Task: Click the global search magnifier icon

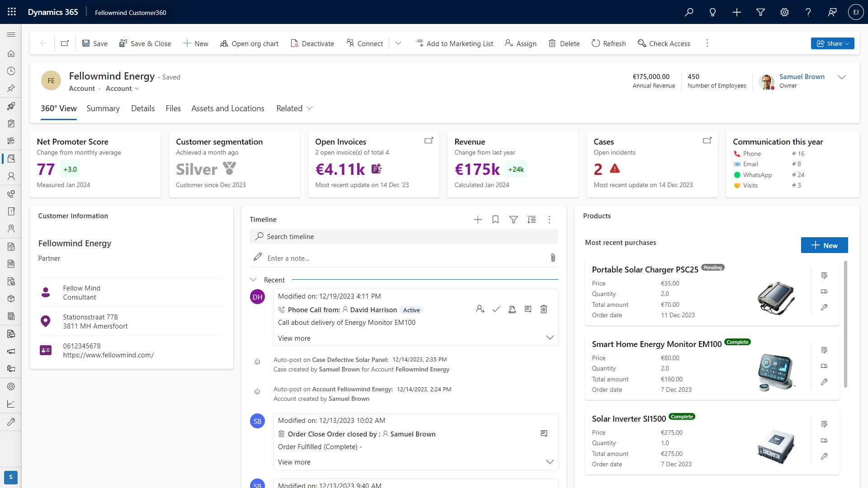Action: [x=689, y=12]
